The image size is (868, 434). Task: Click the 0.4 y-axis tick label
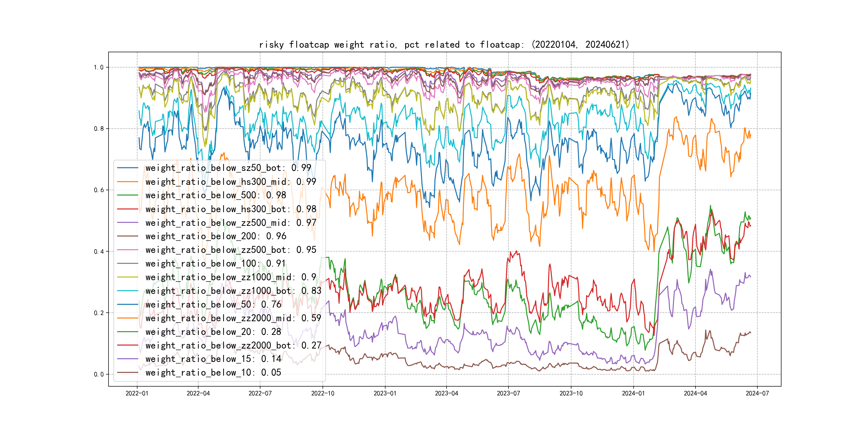pos(98,251)
